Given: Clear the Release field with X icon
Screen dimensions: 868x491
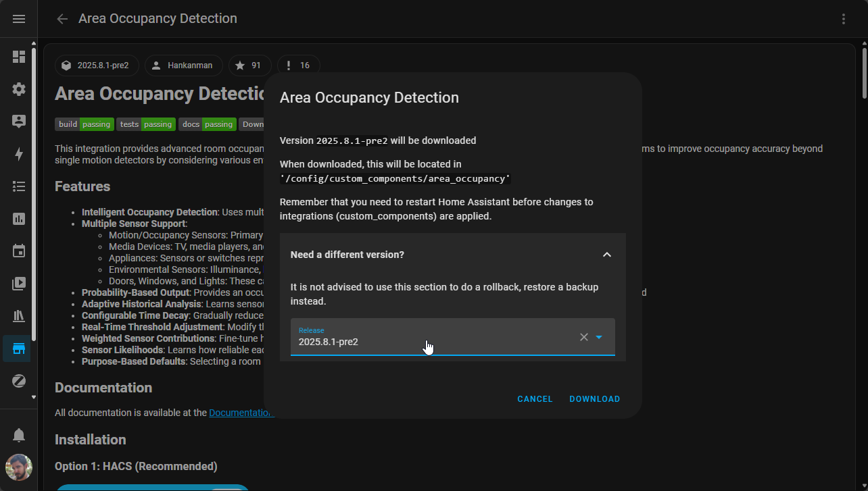Looking at the screenshot, I should [x=583, y=337].
